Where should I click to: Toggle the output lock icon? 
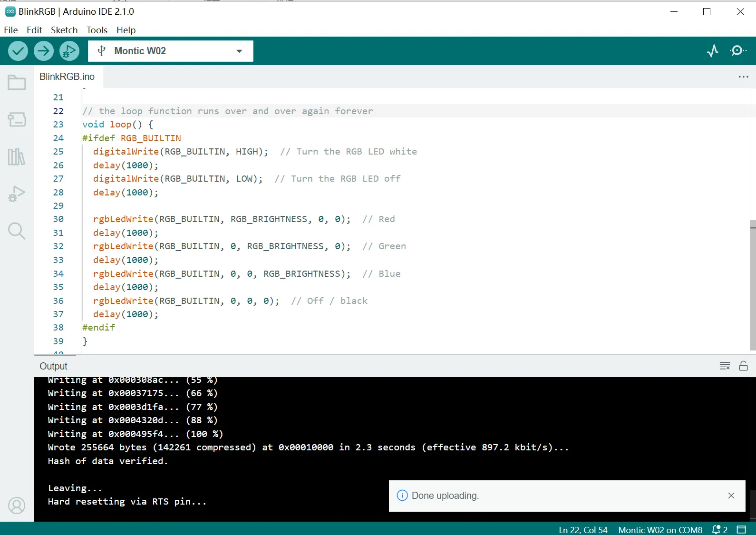[743, 366]
